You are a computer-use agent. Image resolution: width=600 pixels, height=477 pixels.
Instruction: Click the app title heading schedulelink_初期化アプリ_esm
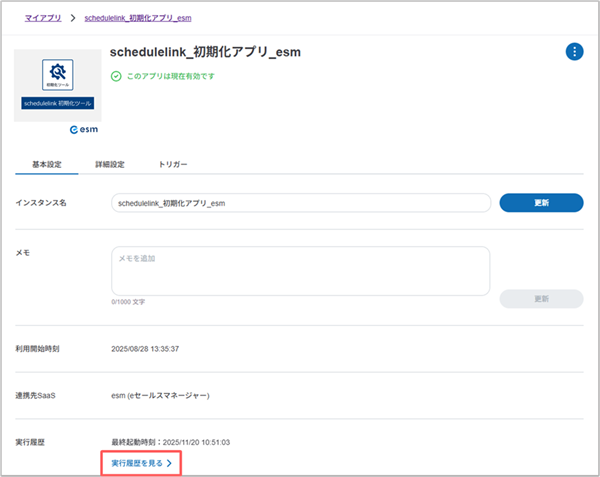click(x=205, y=52)
